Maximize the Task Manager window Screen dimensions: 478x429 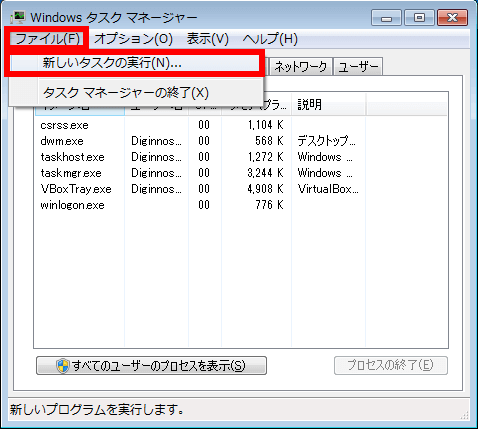click(419, 17)
